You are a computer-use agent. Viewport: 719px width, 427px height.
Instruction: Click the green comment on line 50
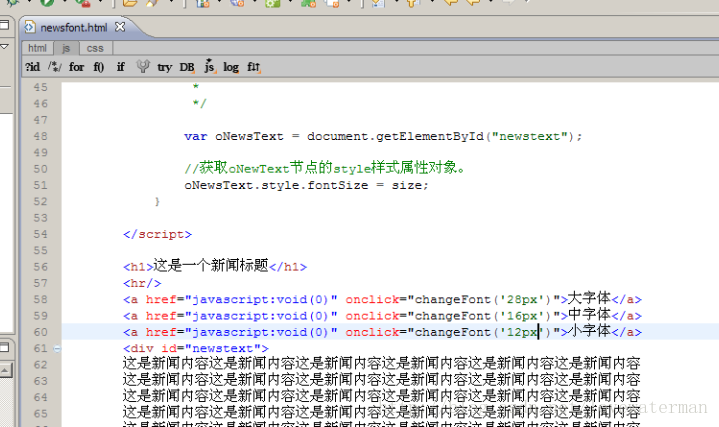pyautogui.click(x=325, y=168)
